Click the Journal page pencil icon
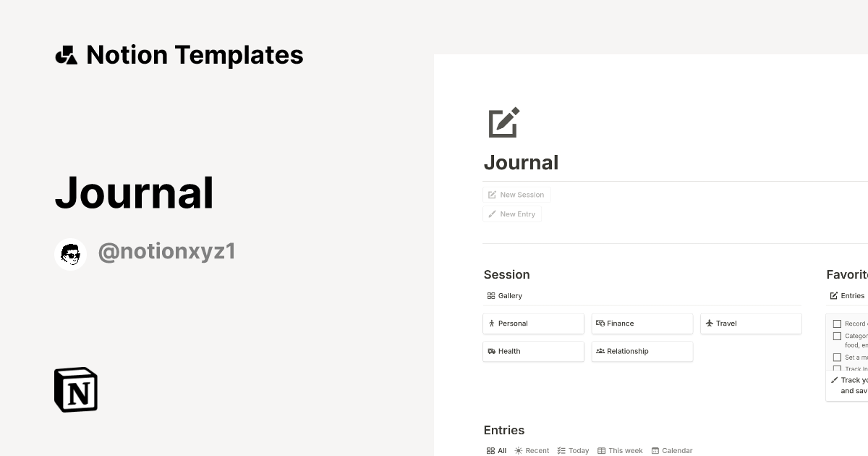Viewport: 868px width, 456px height. 503,123
